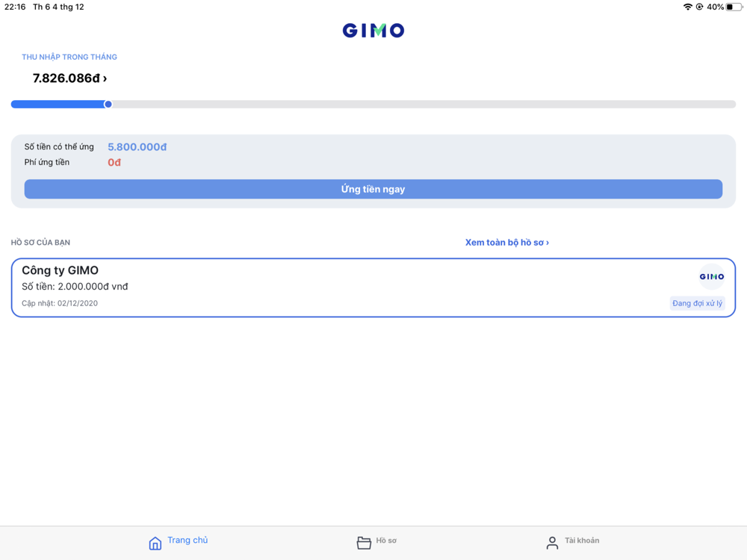This screenshot has width=747, height=560.
Task: Tap the battery indicator icon
Action: pos(734,7)
